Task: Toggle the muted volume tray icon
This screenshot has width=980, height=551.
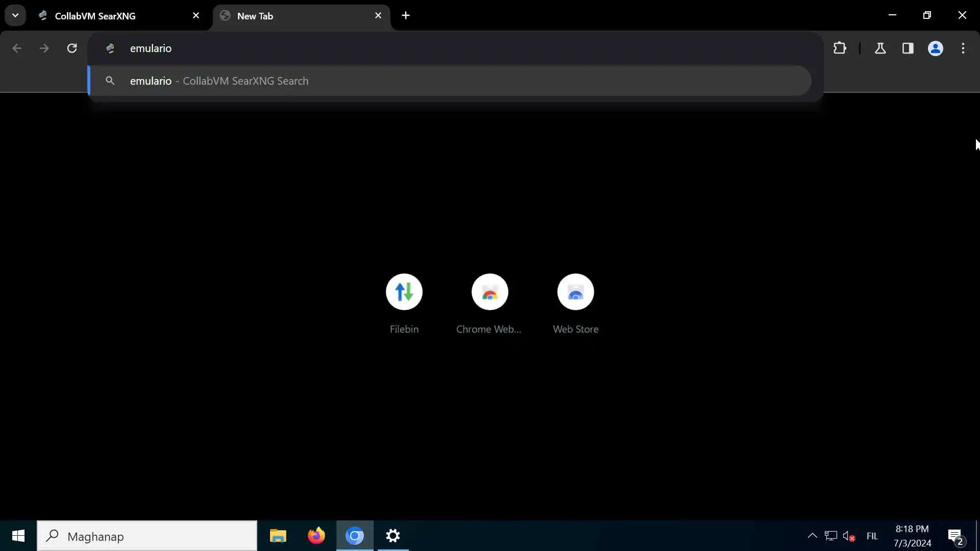Action: [x=849, y=536]
